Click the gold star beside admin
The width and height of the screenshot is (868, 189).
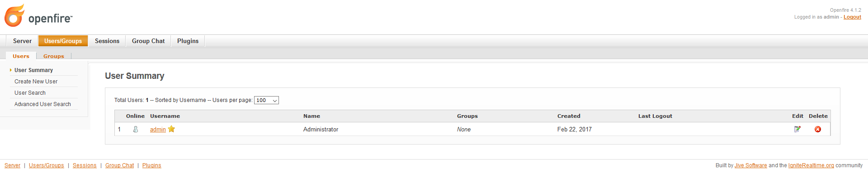[171, 129]
